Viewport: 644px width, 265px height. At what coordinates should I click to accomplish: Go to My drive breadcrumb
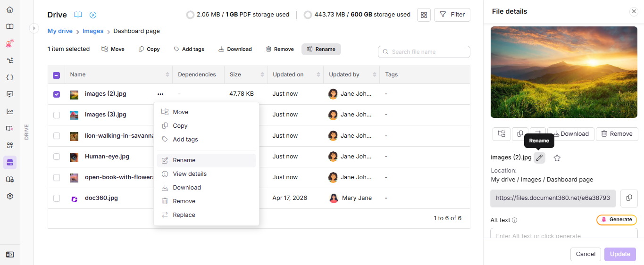pos(60,31)
